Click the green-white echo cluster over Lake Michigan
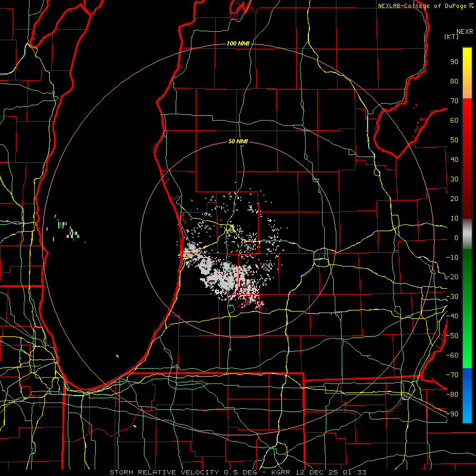This screenshot has width=476, height=476. pyautogui.click(x=67, y=230)
